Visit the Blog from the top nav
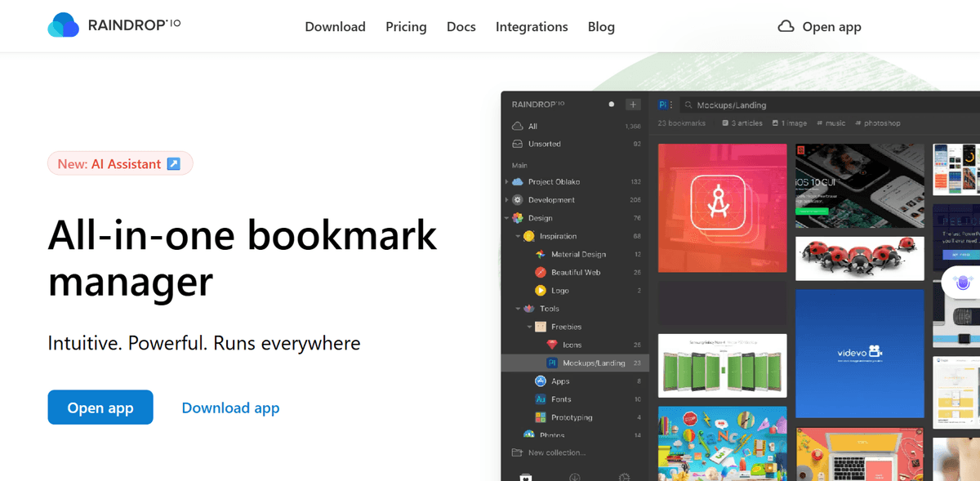The height and width of the screenshot is (481, 980). 601,27
